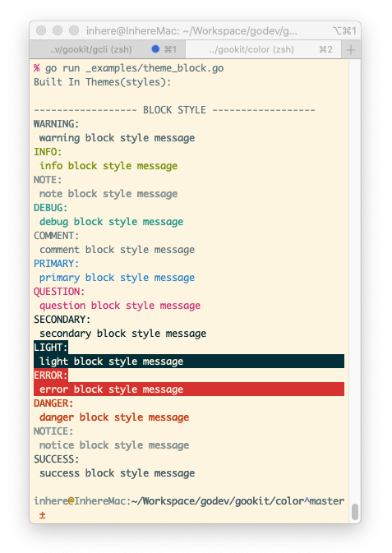392x553 pixels.
Task: Click the green 'INFO:' label
Action: pos(48,152)
